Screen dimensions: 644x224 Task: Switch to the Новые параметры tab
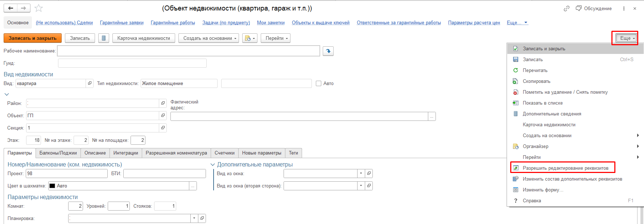[262, 153]
